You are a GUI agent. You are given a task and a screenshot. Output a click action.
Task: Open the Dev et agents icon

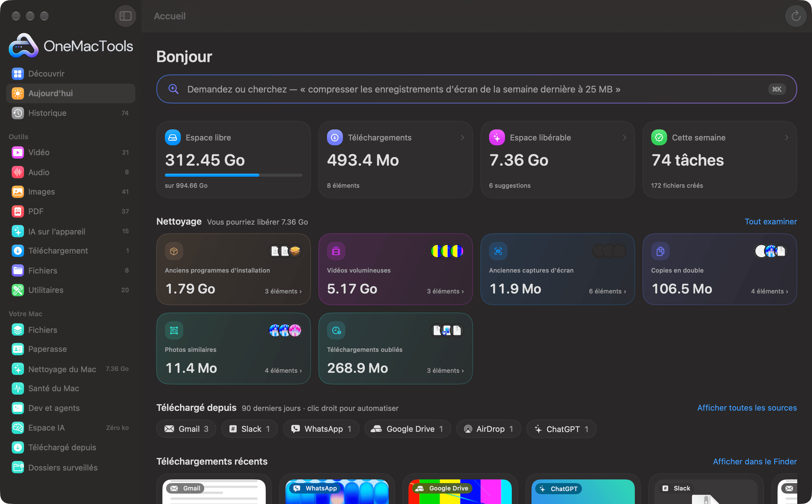pyautogui.click(x=18, y=408)
